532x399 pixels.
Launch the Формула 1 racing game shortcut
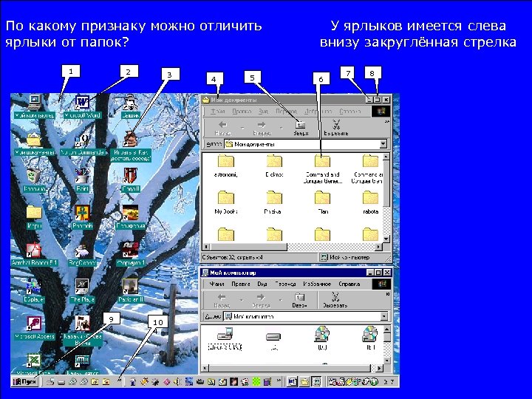point(131,254)
